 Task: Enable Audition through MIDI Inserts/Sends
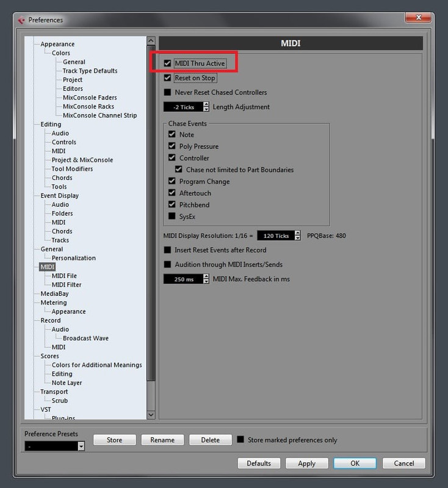click(x=167, y=264)
